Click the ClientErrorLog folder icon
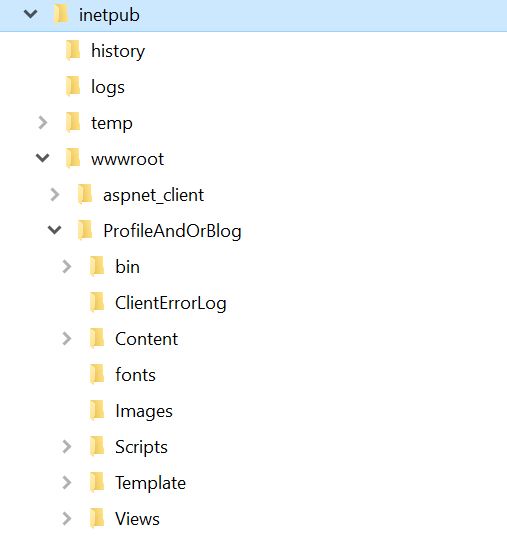Image resolution: width=507 pixels, height=540 pixels. tap(97, 302)
